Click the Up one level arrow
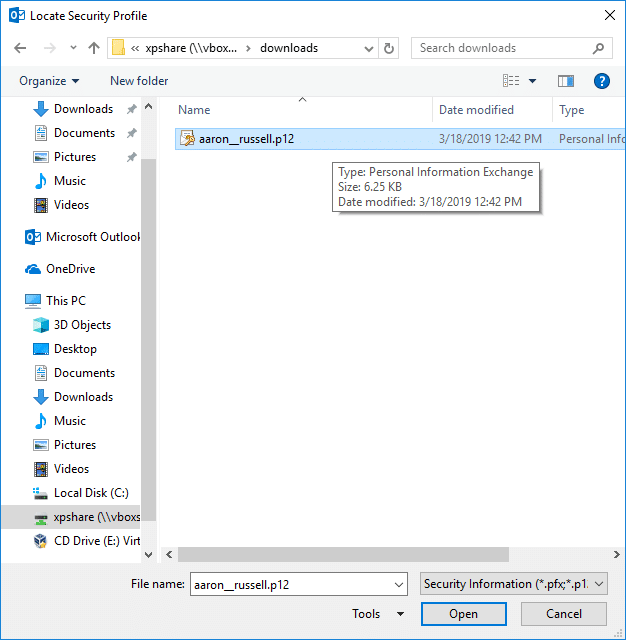Screen dimensions: 626x640 click(x=94, y=48)
